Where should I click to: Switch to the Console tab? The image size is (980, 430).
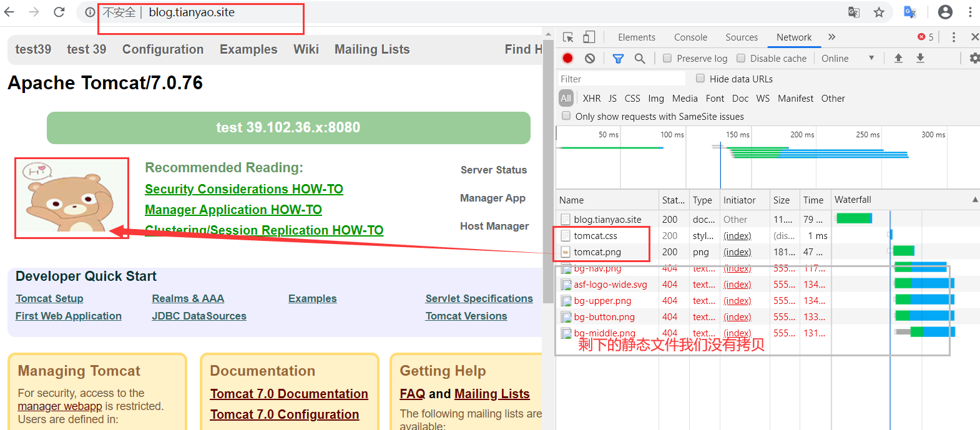pyautogui.click(x=690, y=37)
